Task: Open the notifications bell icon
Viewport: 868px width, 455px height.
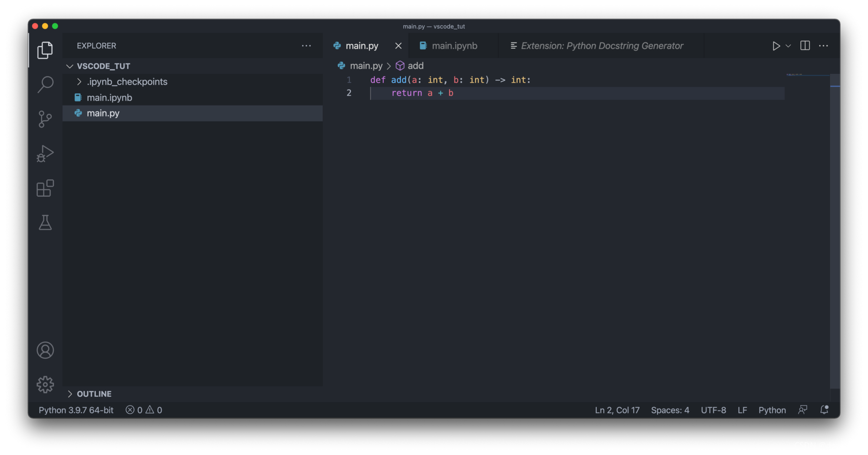Action: click(824, 410)
